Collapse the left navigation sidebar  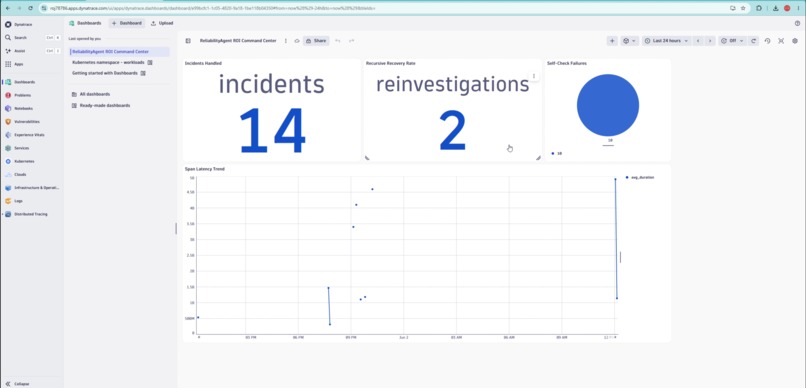[x=17, y=384]
